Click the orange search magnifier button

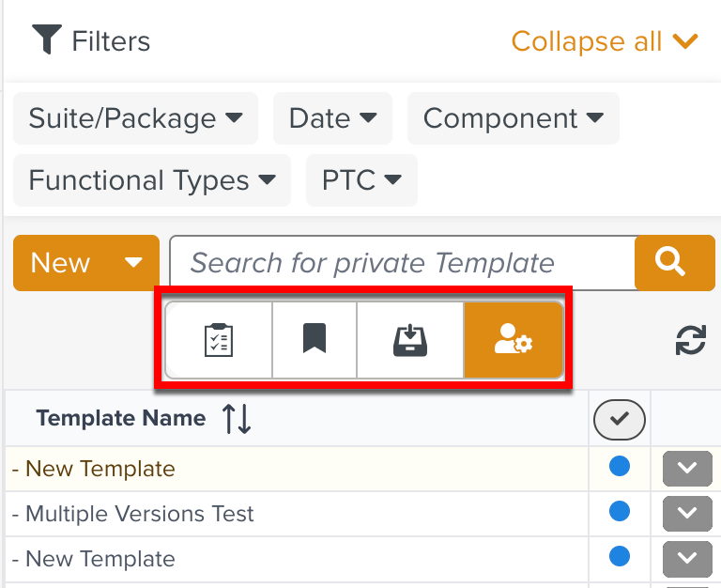[674, 263]
